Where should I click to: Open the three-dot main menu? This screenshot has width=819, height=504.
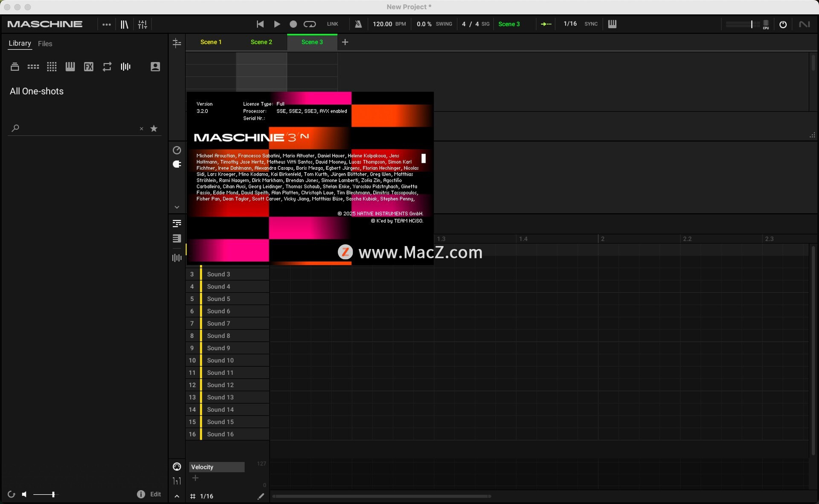(x=107, y=24)
